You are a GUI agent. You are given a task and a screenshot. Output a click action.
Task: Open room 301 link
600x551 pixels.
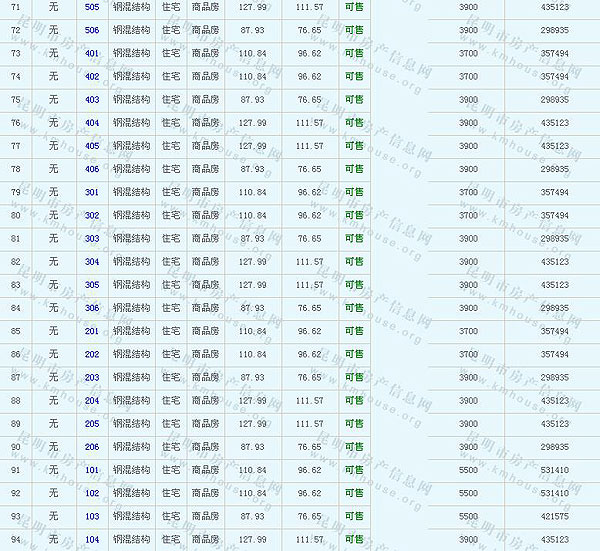point(92,192)
